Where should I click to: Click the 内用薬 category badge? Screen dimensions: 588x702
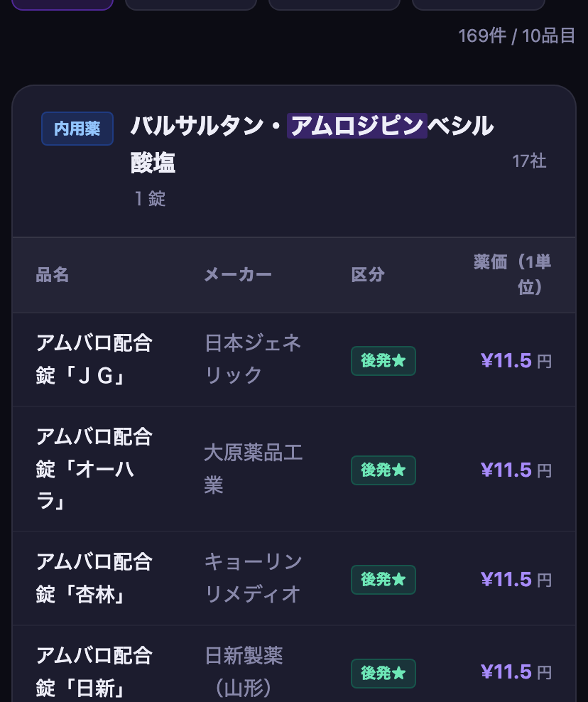(77, 129)
